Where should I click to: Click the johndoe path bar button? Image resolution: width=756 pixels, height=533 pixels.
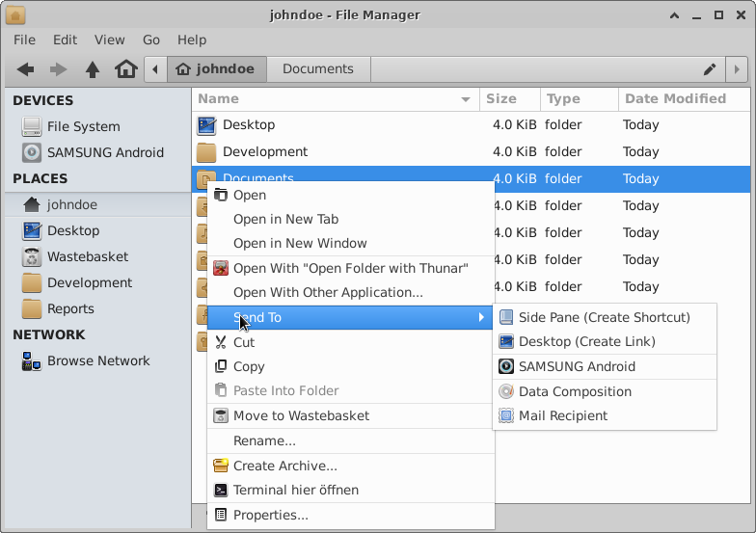(217, 69)
